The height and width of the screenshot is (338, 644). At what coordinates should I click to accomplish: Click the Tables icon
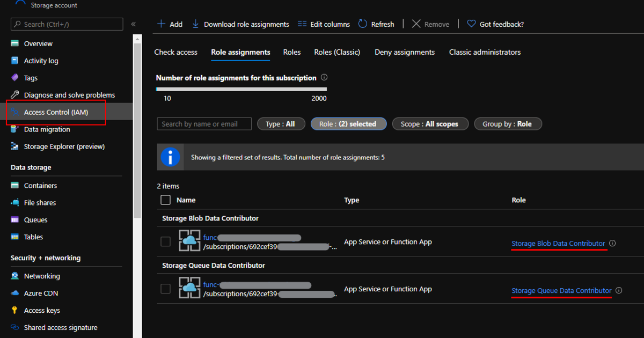click(15, 237)
